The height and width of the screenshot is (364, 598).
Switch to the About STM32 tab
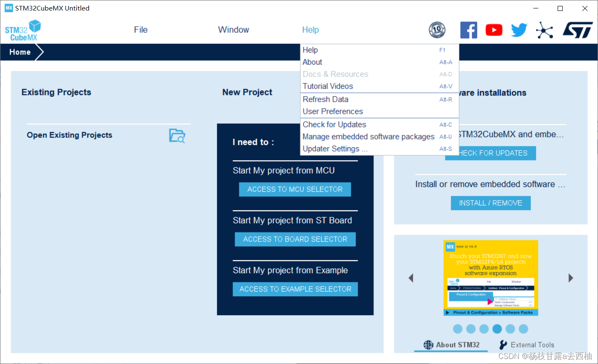[451, 345]
